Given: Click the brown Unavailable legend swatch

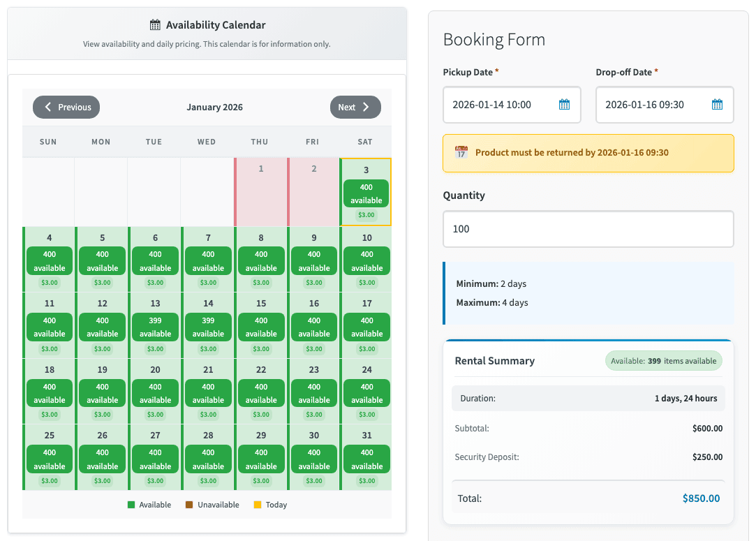Looking at the screenshot, I should click(189, 505).
